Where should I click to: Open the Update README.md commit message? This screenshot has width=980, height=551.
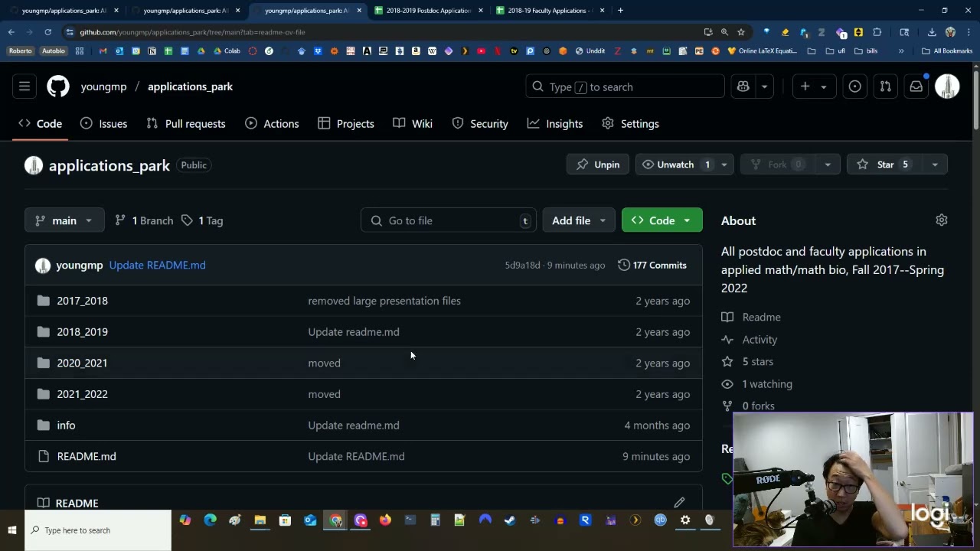tap(157, 265)
